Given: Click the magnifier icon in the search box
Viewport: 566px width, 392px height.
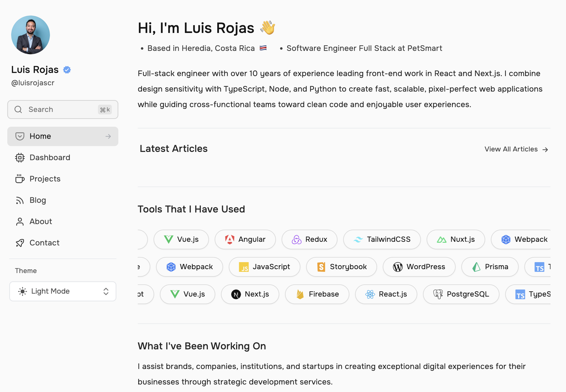Looking at the screenshot, I should pos(18,110).
